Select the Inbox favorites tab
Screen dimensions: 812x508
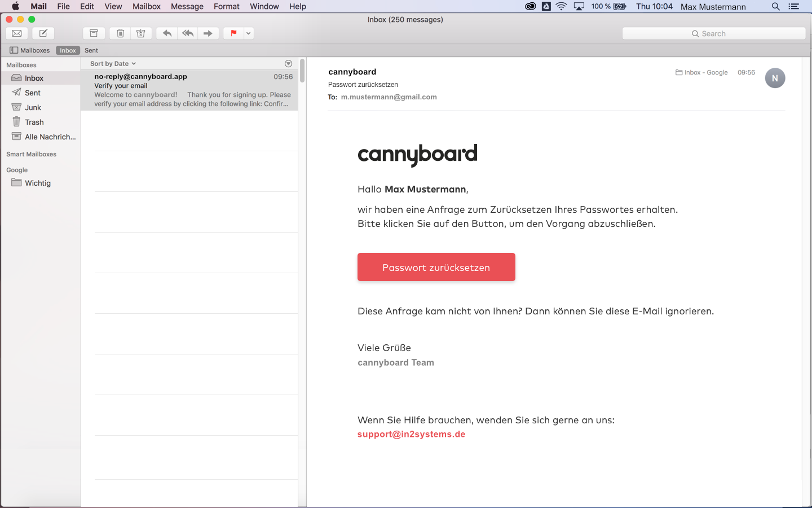(x=68, y=50)
